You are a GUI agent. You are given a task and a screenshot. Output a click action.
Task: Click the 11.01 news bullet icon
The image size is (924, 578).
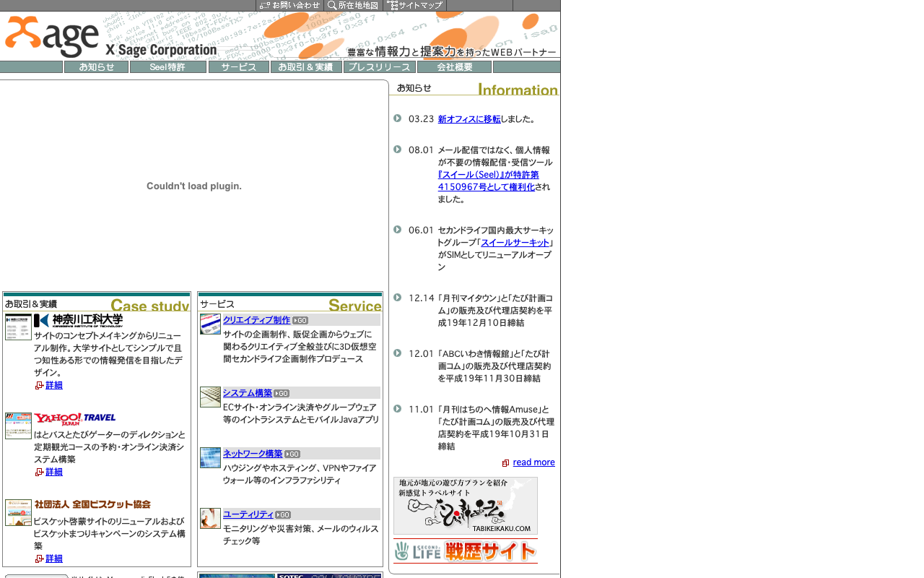pos(397,409)
